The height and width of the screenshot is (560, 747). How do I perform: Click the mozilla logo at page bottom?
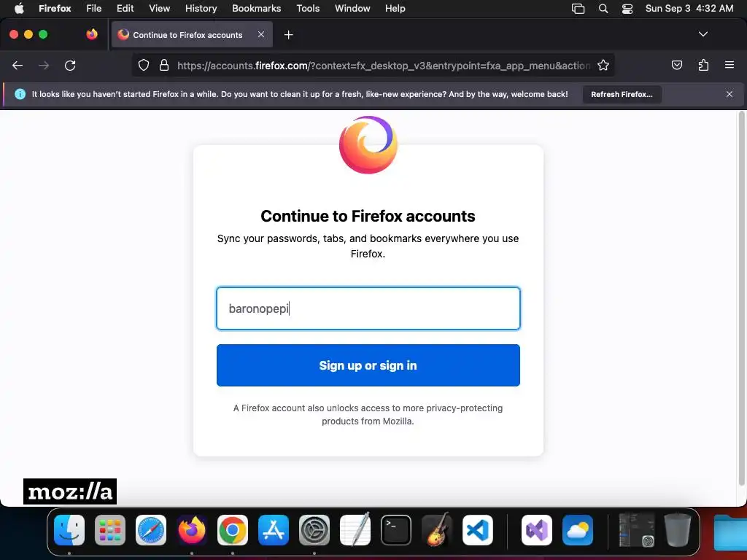(x=70, y=491)
